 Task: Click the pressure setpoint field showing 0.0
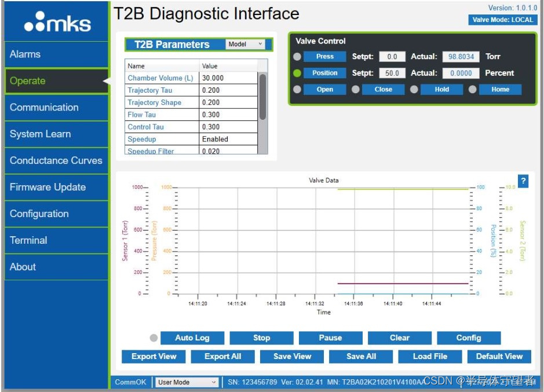coord(392,57)
